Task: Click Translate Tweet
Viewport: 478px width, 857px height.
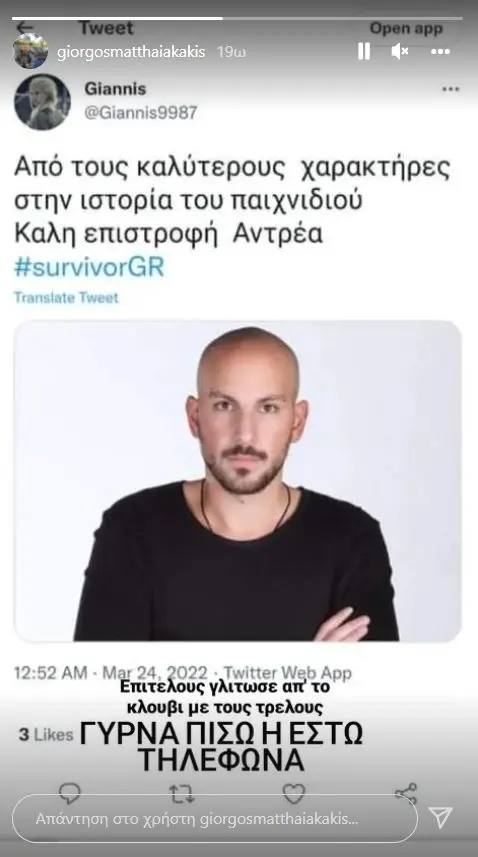Action: [66, 298]
